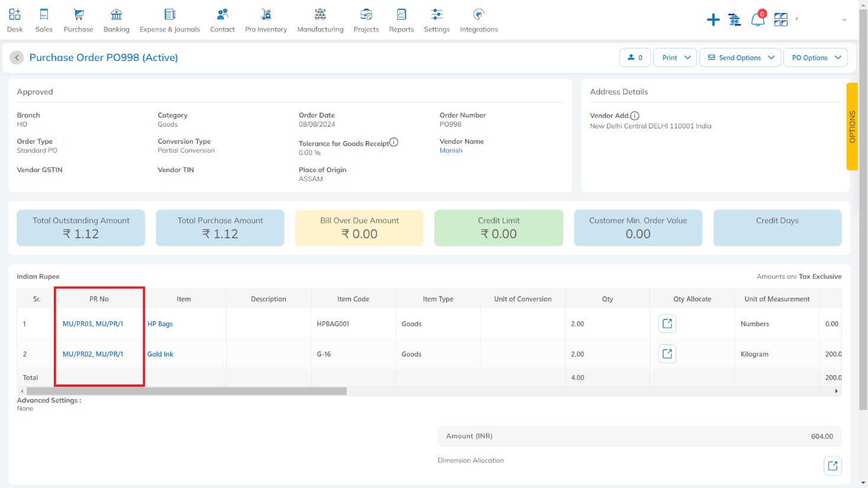
Task: Open vendor link Manish
Action: pyautogui.click(x=451, y=150)
